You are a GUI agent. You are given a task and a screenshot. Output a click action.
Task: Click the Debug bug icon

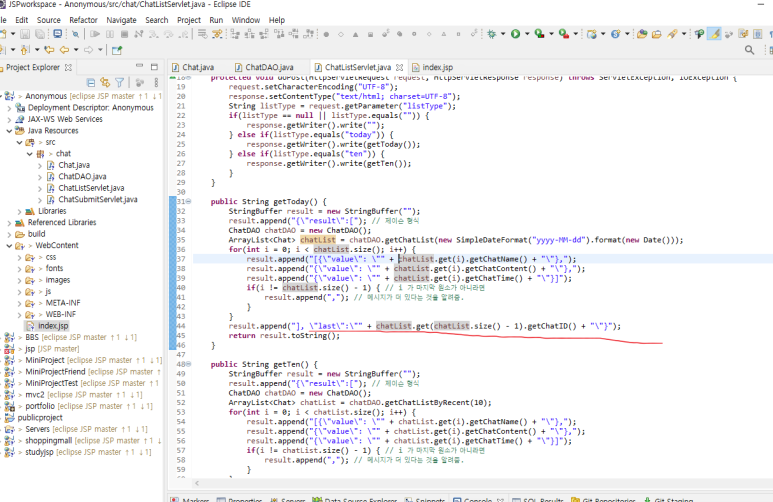[x=492, y=34]
